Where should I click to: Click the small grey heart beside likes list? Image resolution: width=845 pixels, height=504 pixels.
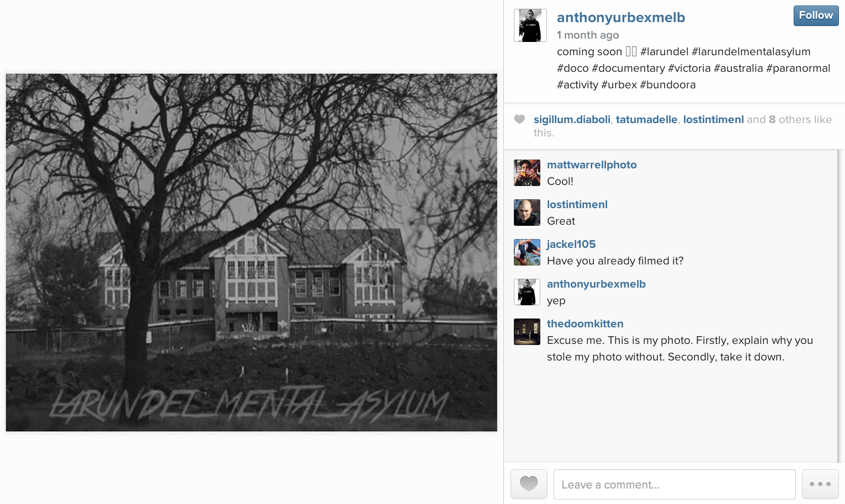519,119
